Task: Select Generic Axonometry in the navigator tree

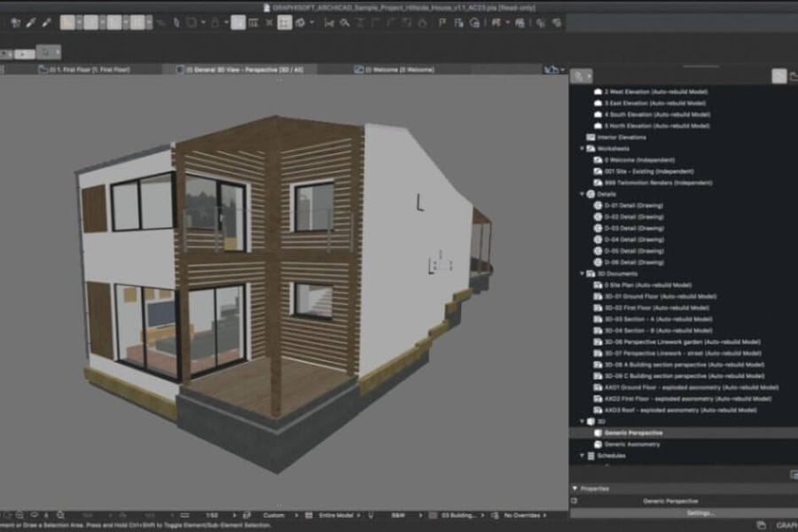Action: pyautogui.click(x=631, y=444)
